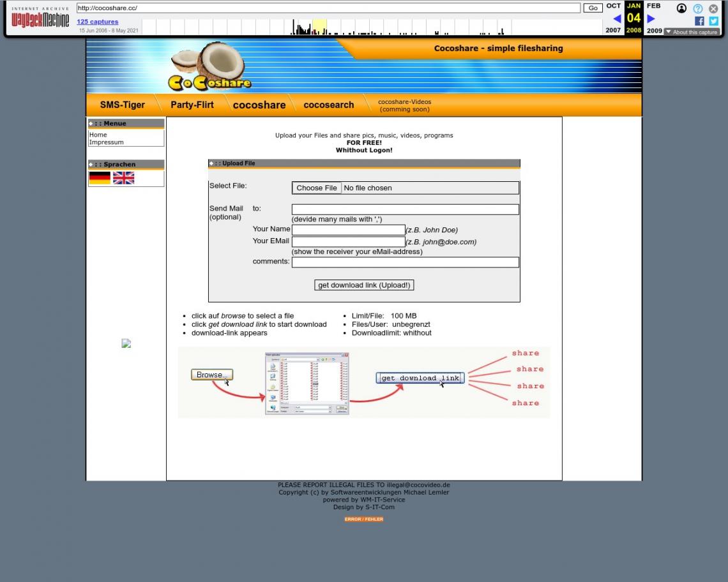728x582 pixels.
Task: Share capture on Facebook
Action: (699, 21)
